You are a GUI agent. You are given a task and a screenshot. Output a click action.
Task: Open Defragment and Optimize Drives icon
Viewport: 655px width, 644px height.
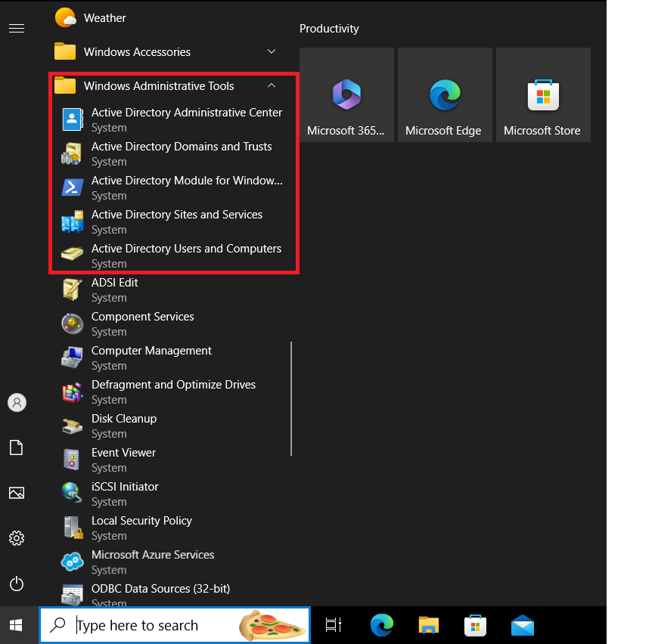click(73, 392)
